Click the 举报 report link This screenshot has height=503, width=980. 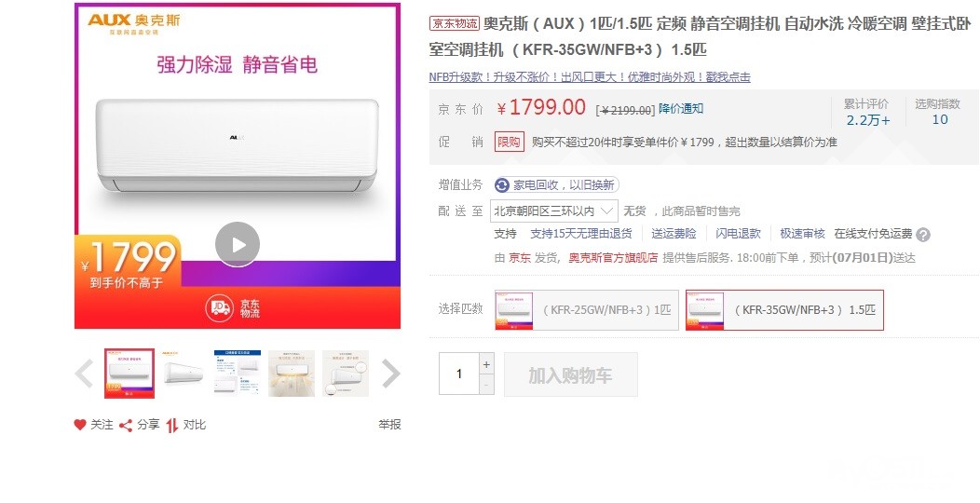pos(389,425)
